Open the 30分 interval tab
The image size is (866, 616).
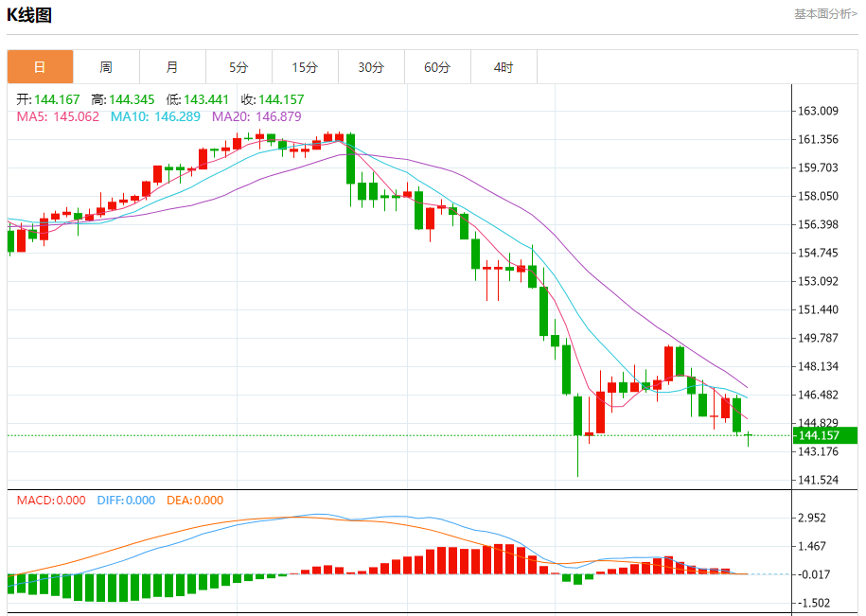(371, 67)
